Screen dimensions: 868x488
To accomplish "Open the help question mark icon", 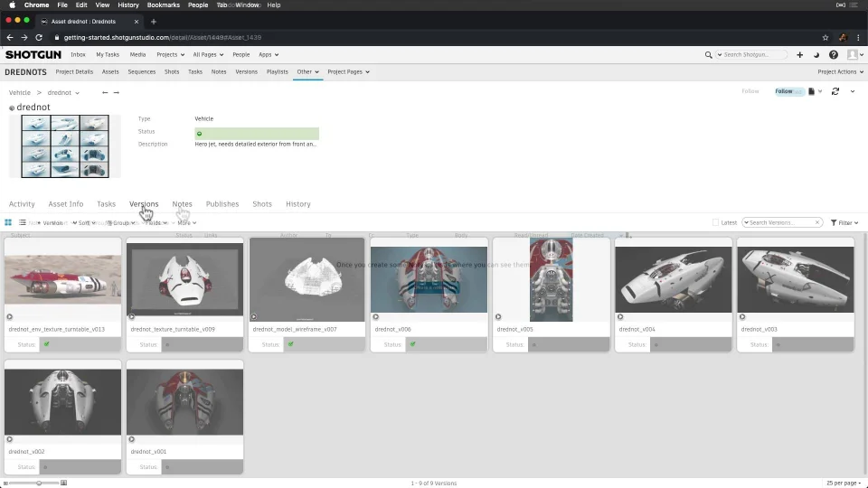I will [x=833, y=55].
